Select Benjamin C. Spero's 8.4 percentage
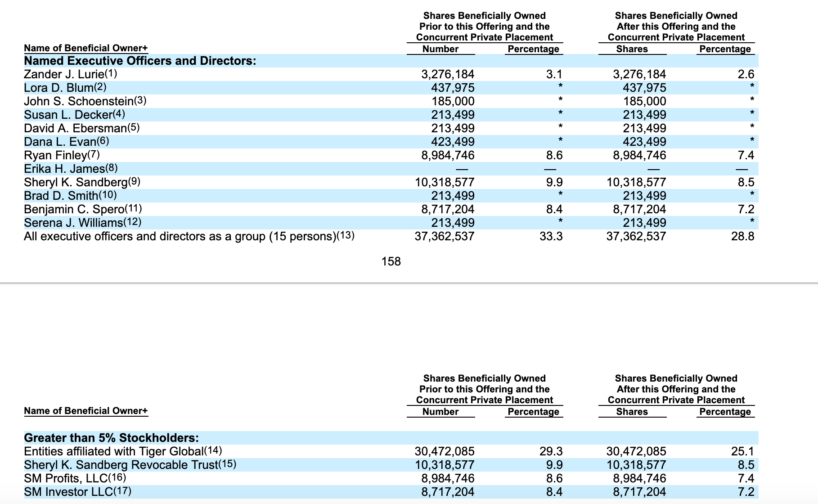 click(x=554, y=209)
